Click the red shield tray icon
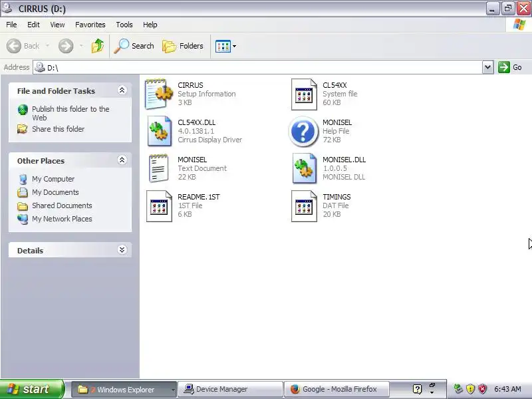The width and height of the screenshot is (532, 399). click(483, 389)
